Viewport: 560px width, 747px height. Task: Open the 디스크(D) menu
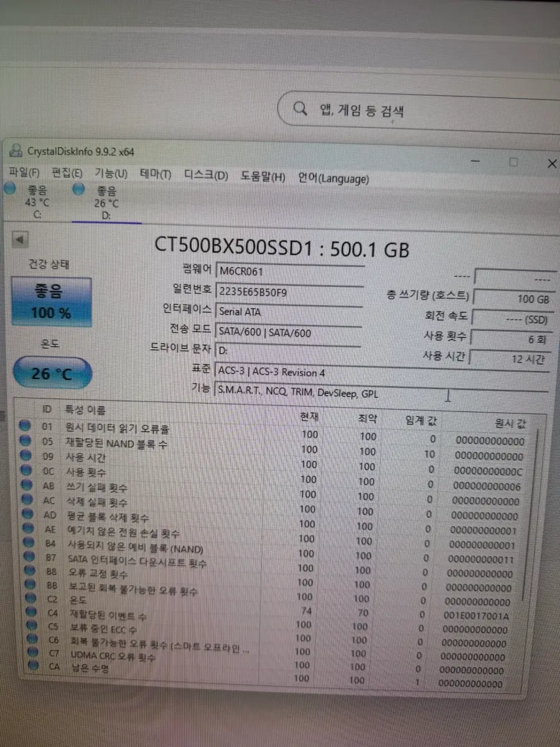(206, 176)
